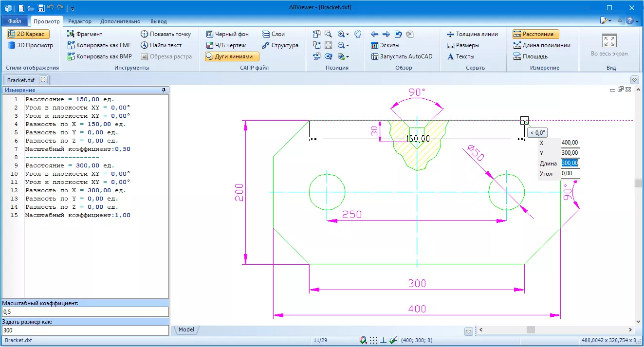This screenshot has width=644, height=347.
Task: Open the help menu dropdown arrow
Action: (x=638, y=20)
